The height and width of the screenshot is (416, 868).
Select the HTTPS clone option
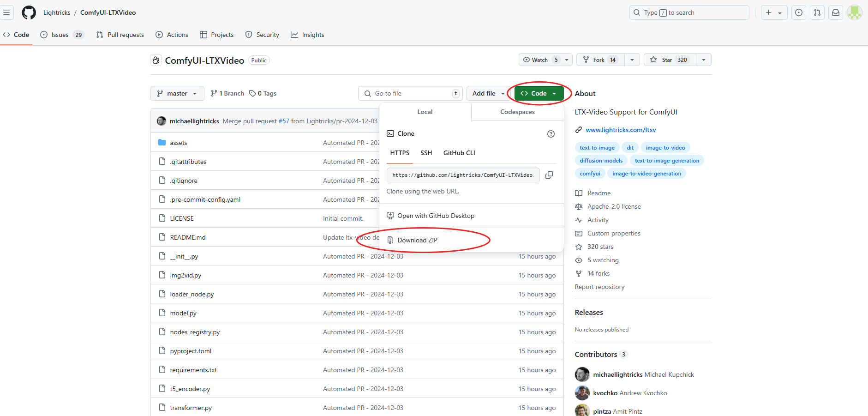[x=400, y=153]
